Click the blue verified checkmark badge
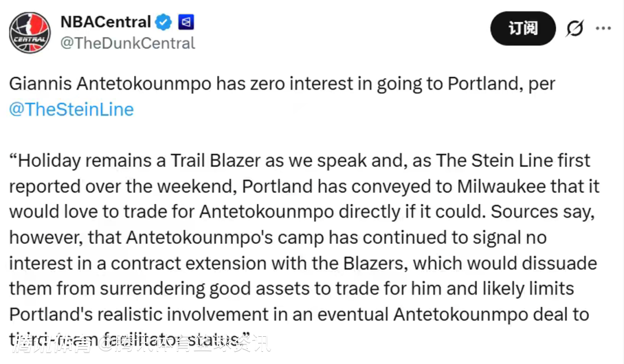The image size is (624, 364). click(x=164, y=23)
